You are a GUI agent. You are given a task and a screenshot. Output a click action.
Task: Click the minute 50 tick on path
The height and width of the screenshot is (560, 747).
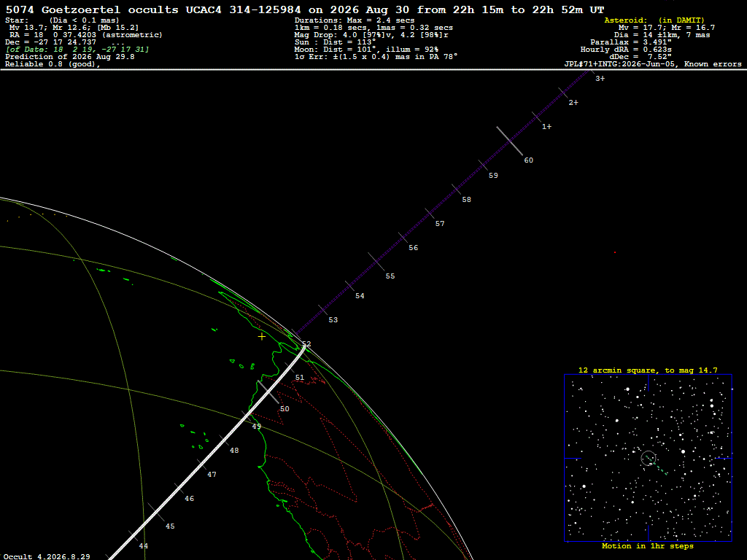(x=268, y=392)
